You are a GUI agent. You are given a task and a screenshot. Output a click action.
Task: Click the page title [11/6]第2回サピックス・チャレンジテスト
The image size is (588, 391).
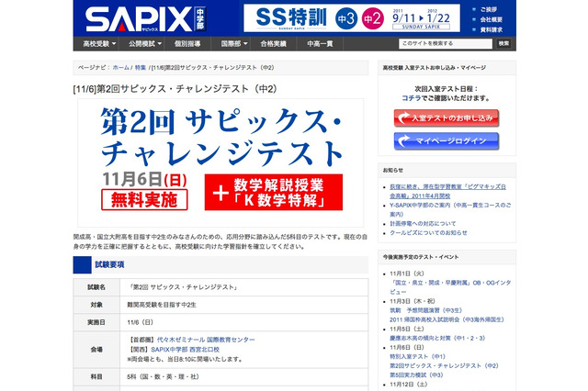click(175, 89)
